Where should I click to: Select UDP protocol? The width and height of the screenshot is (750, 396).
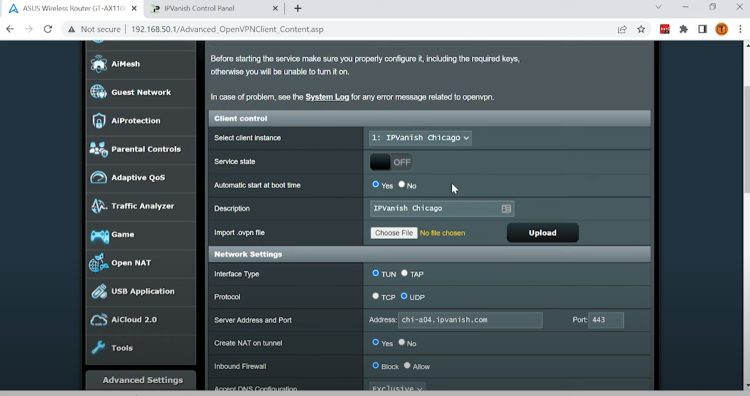point(404,296)
